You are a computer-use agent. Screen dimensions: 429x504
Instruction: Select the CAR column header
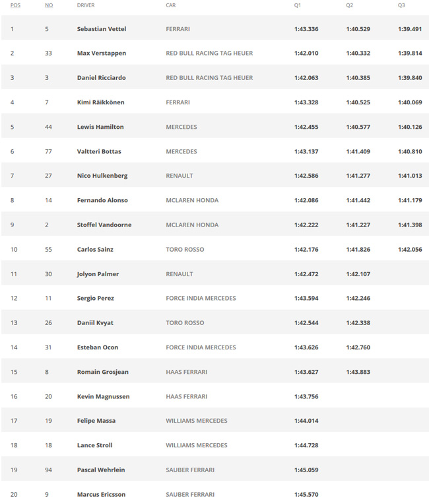(171, 5)
